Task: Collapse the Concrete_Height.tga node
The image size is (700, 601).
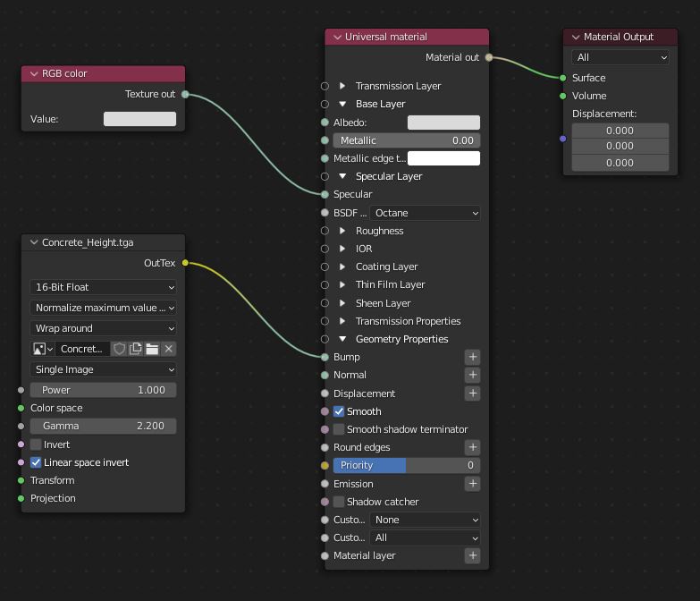Action: coord(34,242)
